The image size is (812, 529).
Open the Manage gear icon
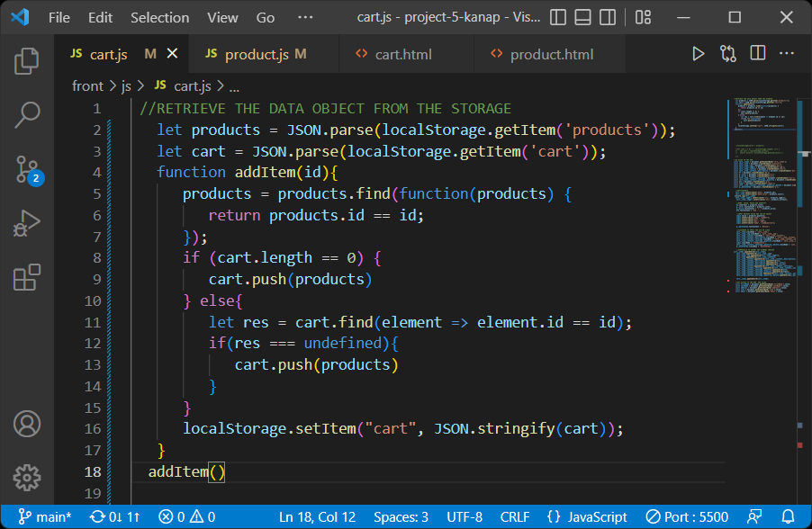26,478
